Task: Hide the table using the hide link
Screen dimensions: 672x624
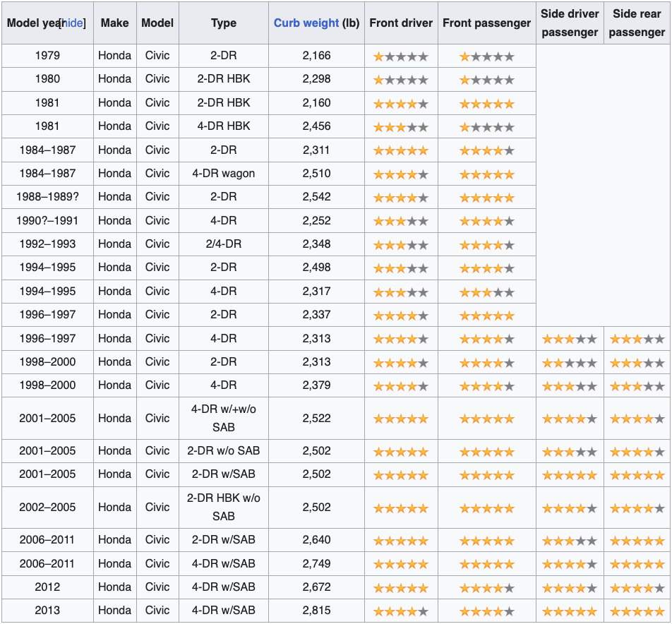Action: 73,22
